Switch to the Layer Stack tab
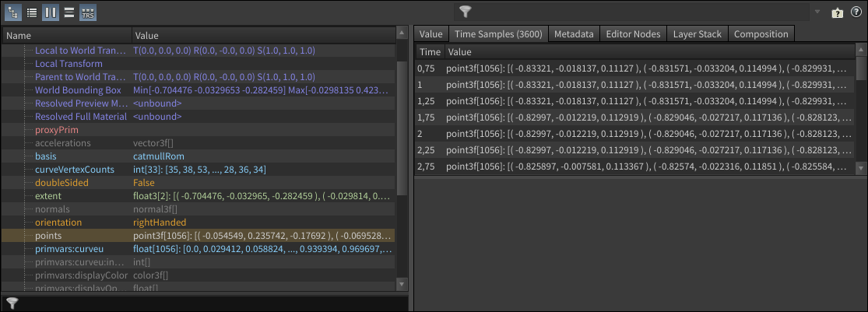The image size is (868, 312). 698,34
